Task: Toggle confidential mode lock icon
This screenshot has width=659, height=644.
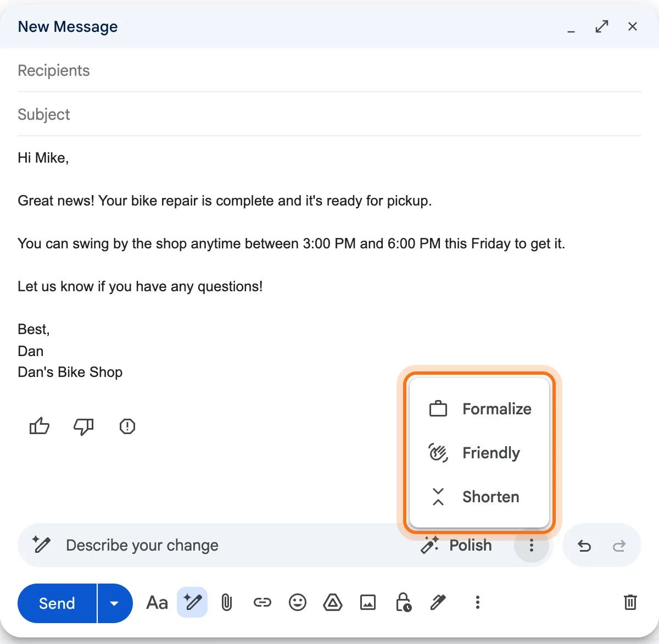Action: tap(404, 603)
